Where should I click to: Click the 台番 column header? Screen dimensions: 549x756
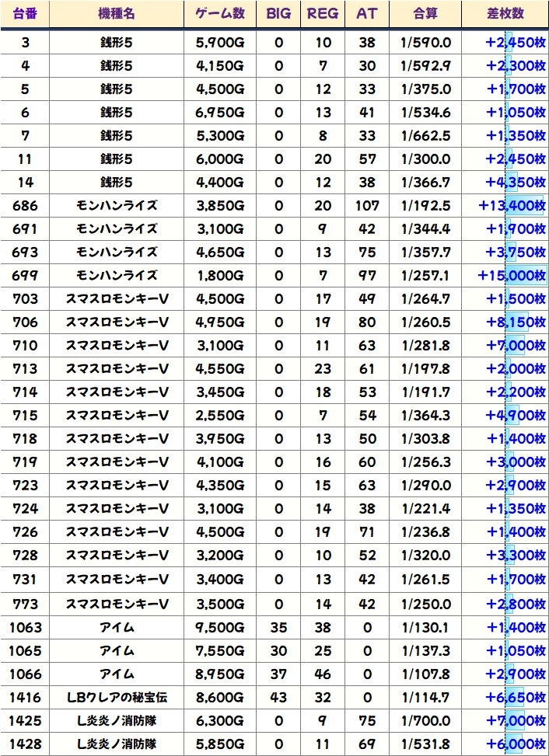coord(25,14)
